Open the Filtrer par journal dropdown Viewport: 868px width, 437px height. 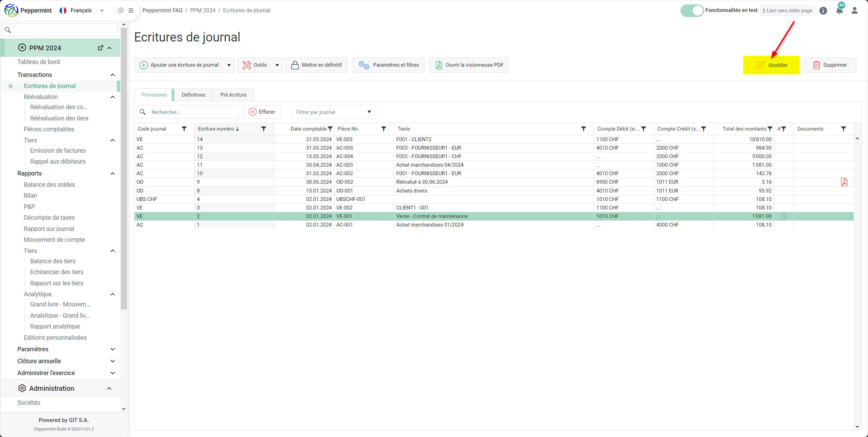coord(333,112)
